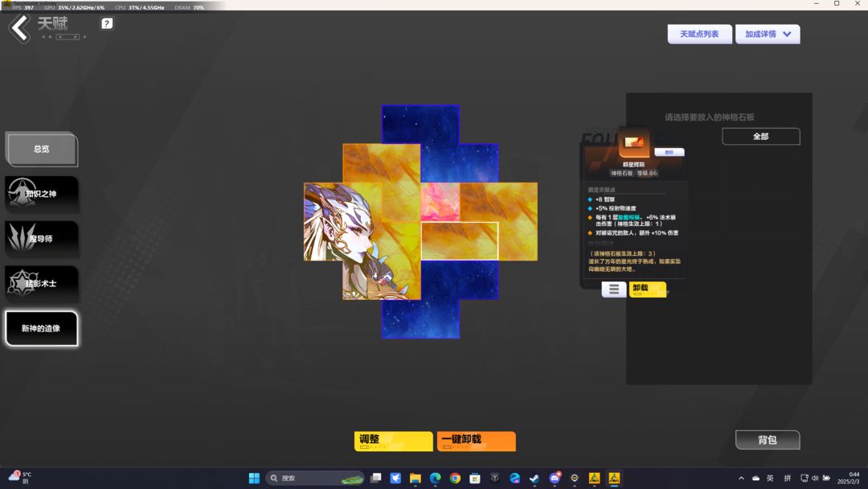Viewport: 868px width, 489px height.
Task: Open Steam from the taskbar
Action: pos(534,478)
